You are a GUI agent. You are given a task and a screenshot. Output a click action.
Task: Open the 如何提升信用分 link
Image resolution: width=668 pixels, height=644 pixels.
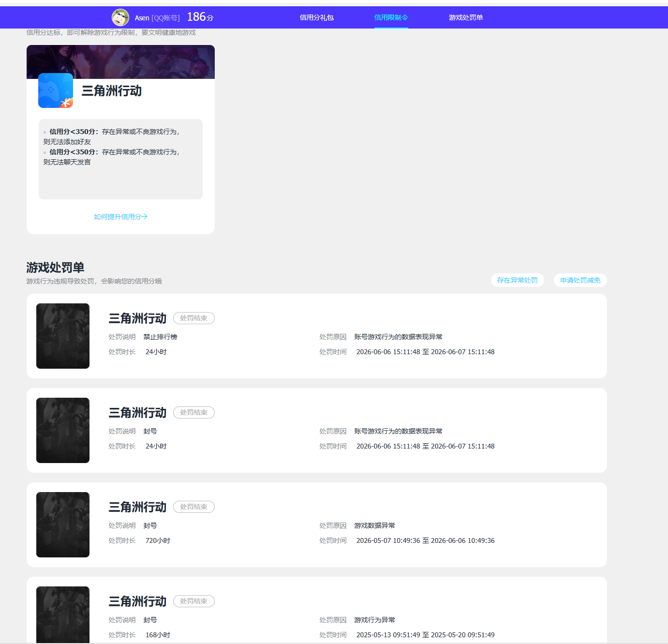pyautogui.click(x=120, y=217)
